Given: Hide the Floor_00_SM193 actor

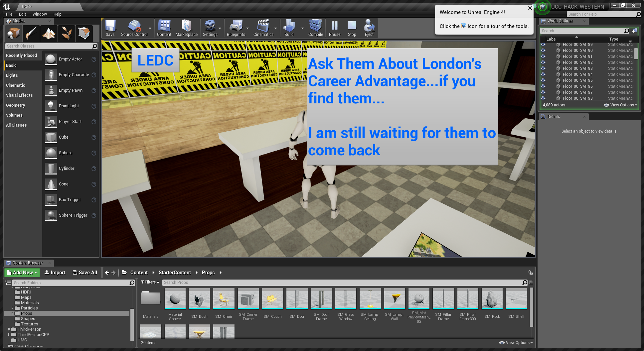Looking at the screenshot, I should click(543, 68).
